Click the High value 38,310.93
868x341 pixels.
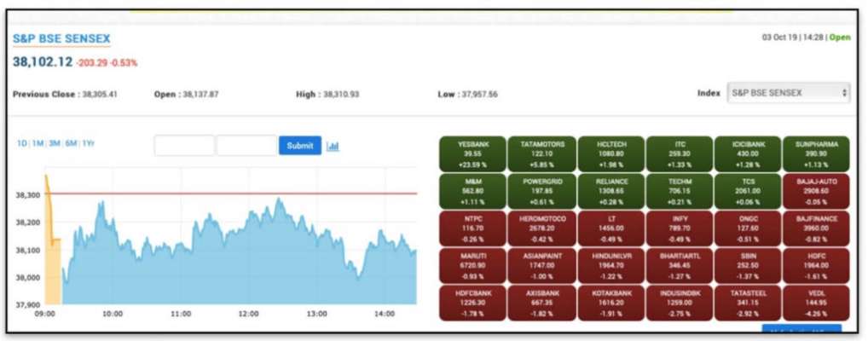(x=341, y=94)
